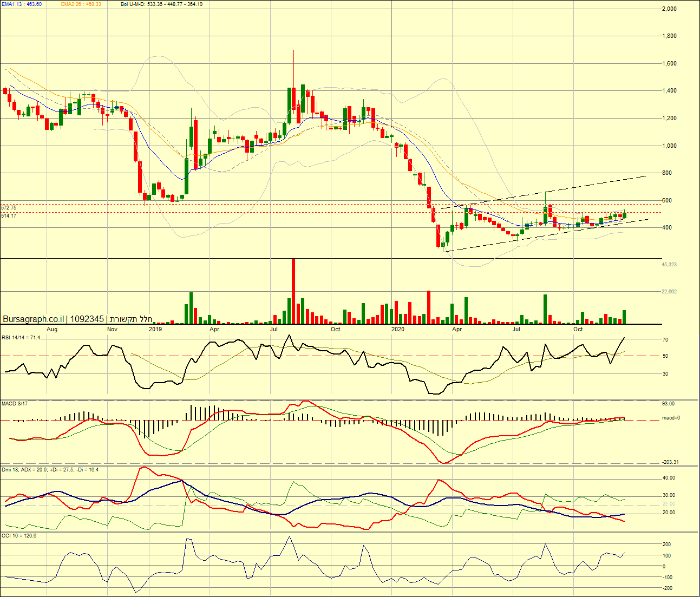Select the 800 price axis label
The width and height of the screenshot is (700, 597).
667,173
